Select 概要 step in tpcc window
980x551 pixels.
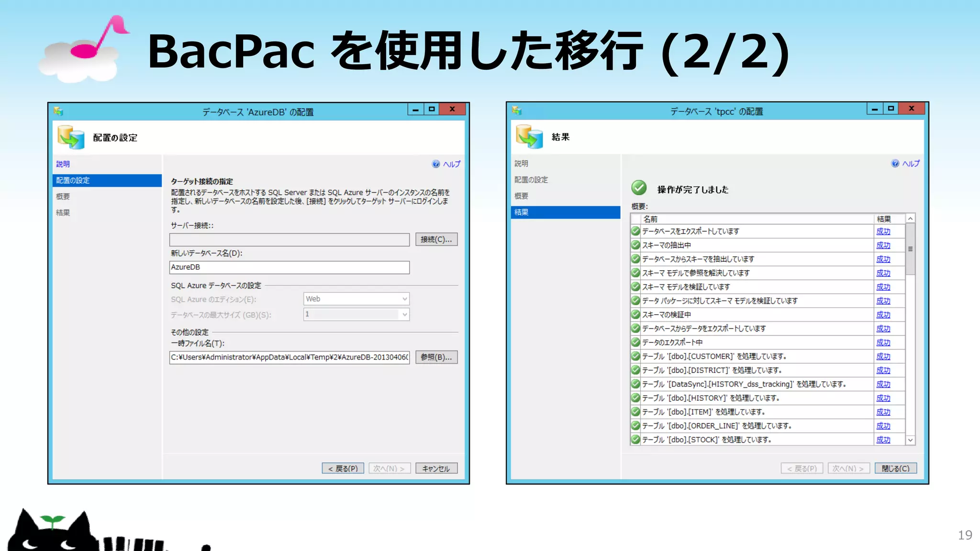(x=521, y=196)
